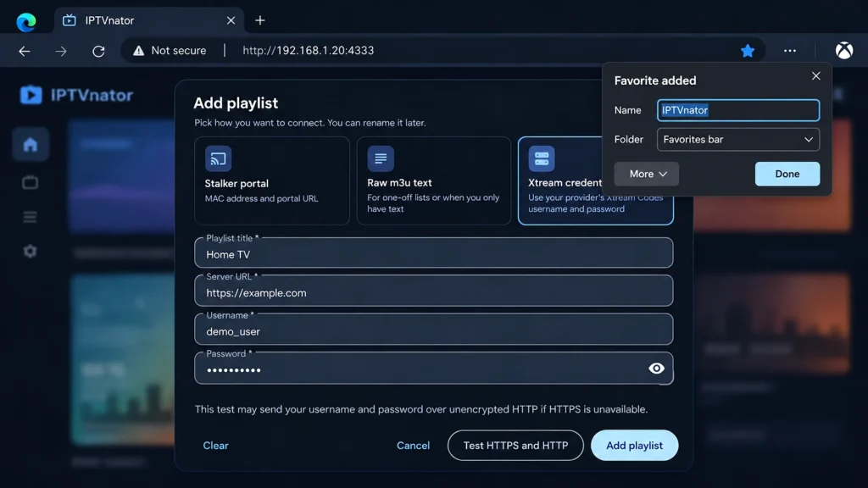Click the IPTVnator logo in the header
This screenshot has width=868, height=488.
tap(76, 95)
